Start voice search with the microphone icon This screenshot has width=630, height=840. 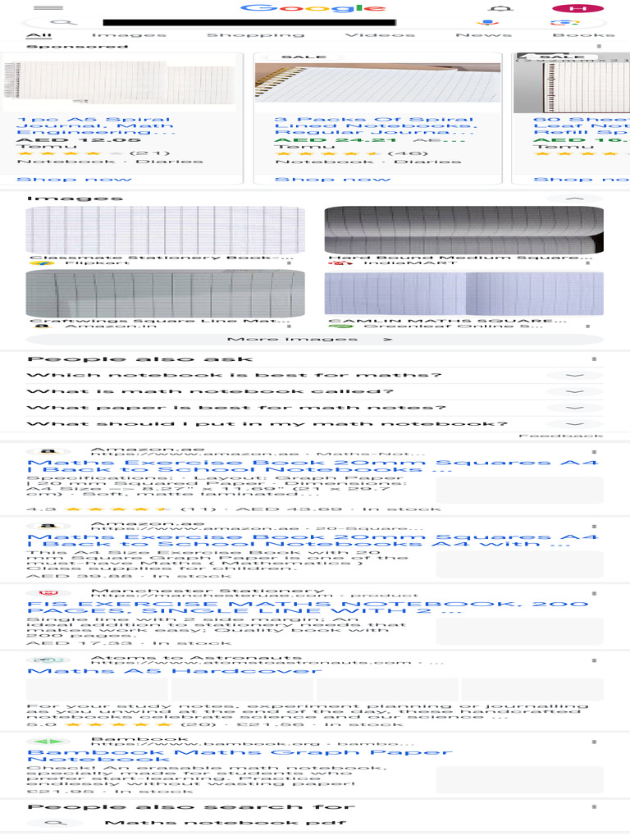[x=487, y=22]
